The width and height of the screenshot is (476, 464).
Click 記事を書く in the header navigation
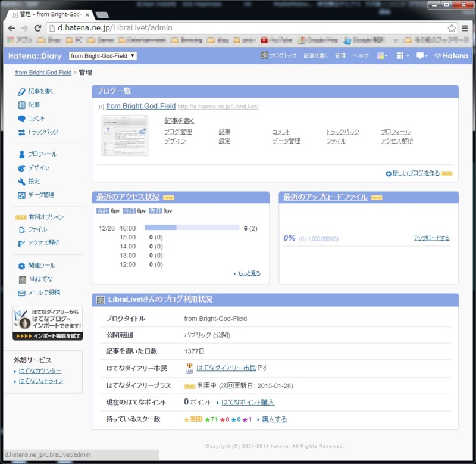pos(316,55)
